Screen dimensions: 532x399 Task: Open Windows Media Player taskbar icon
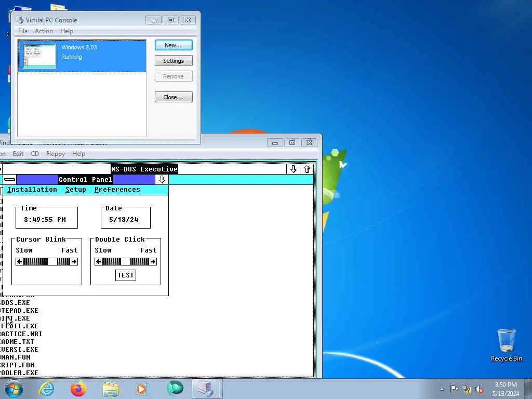pos(142,389)
